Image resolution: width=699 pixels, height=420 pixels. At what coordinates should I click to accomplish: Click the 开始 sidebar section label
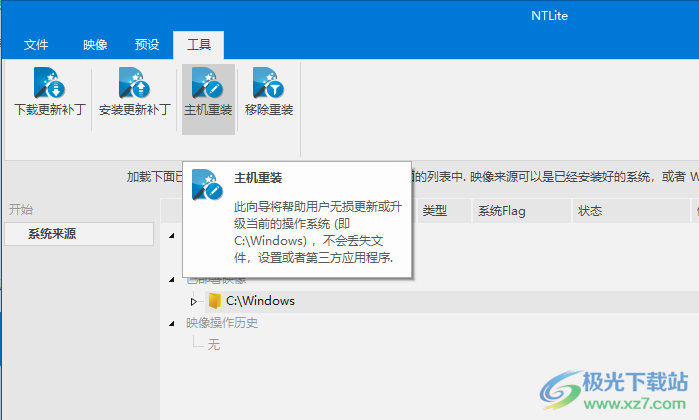pyautogui.click(x=21, y=210)
